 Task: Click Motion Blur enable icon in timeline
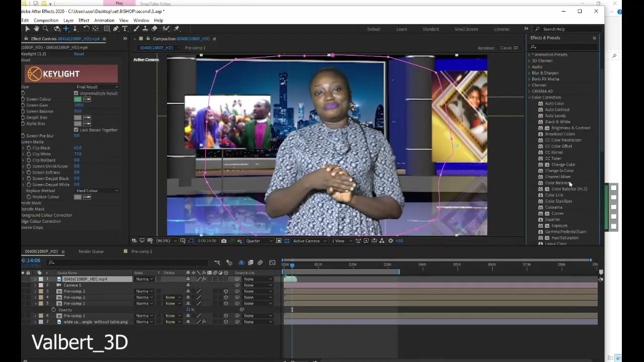260,262
